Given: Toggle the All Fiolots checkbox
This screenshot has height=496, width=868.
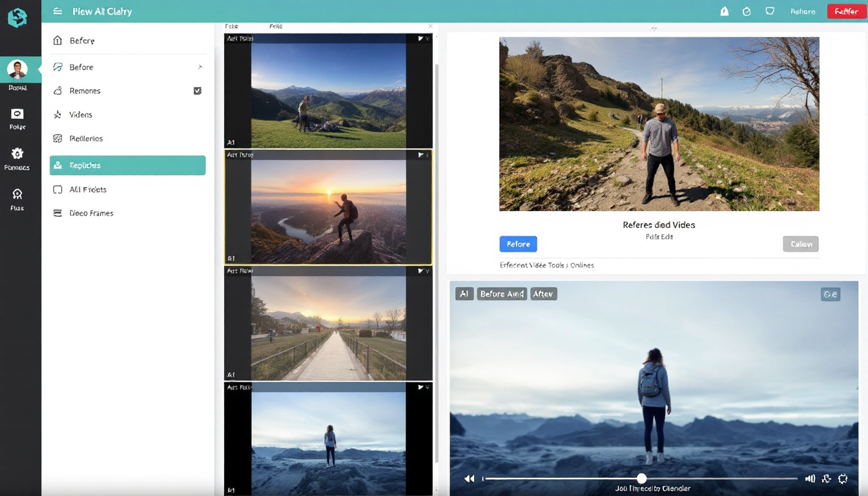Looking at the screenshot, I should pyautogui.click(x=57, y=190).
